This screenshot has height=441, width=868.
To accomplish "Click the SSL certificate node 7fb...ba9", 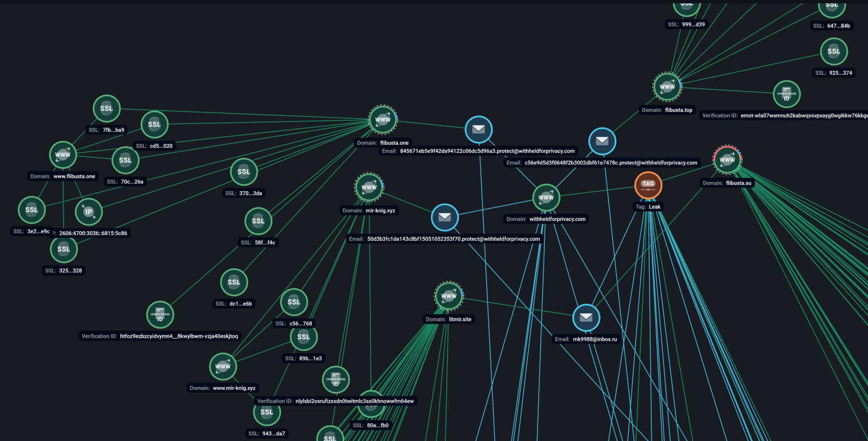I will coord(106,109).
